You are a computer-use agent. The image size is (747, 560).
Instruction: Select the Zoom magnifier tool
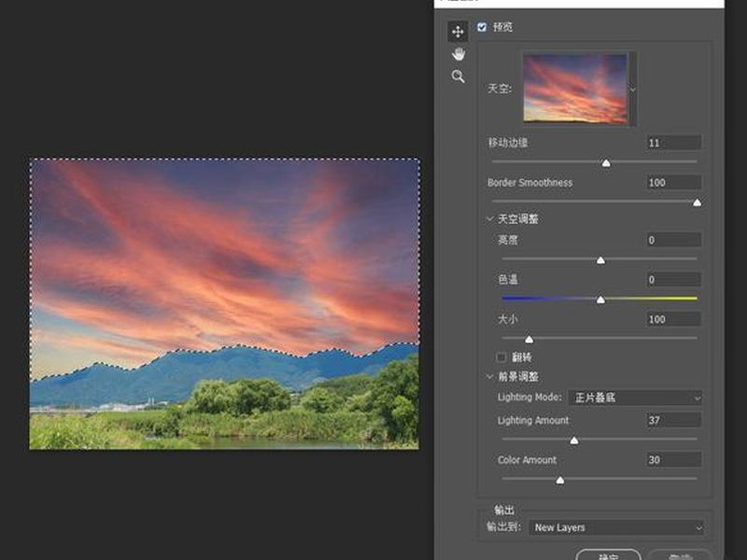(x=458, y=77)
